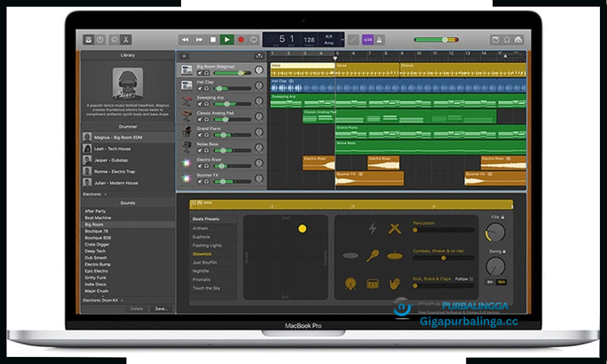Screen dimensions: 607x364
Task: Toggle the crossed sticks percussion icon
Action: 395,229
